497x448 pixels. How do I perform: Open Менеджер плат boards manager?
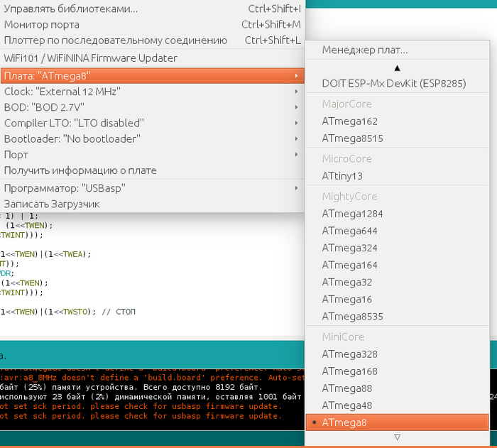tap(365, 50)
